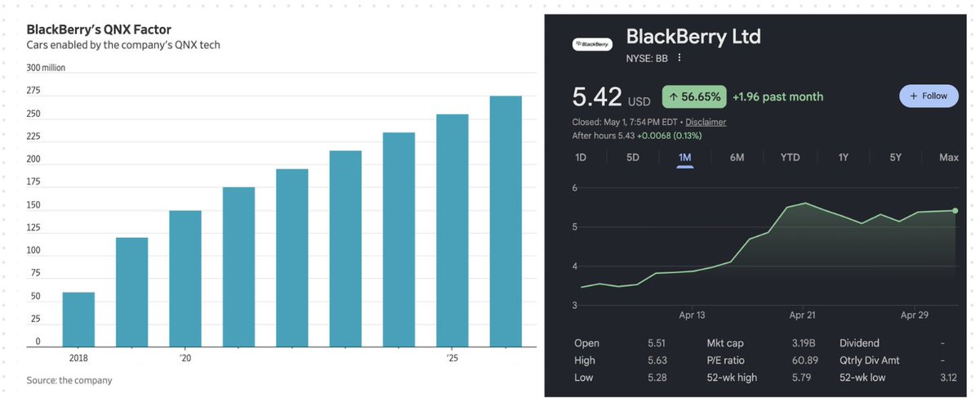Click the Apr 29 date label on chart
This screenshot has height=403, width=980.
tap(915, 314)
